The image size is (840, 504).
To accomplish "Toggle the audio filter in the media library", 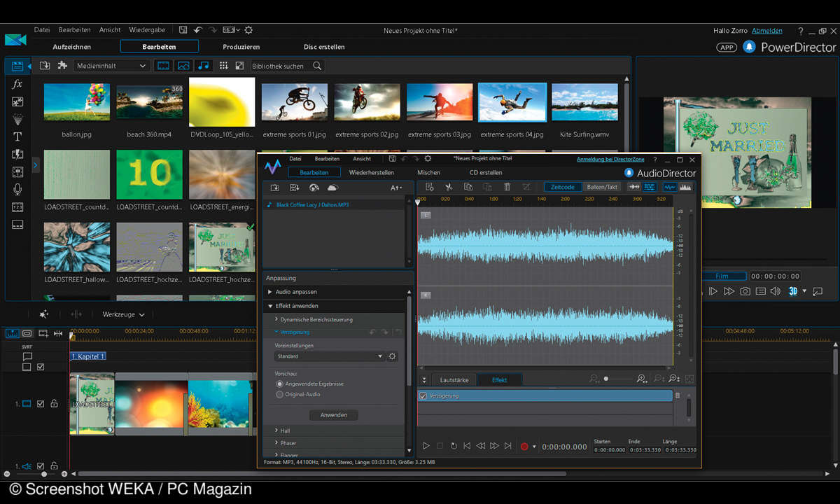I will [204, 66].
